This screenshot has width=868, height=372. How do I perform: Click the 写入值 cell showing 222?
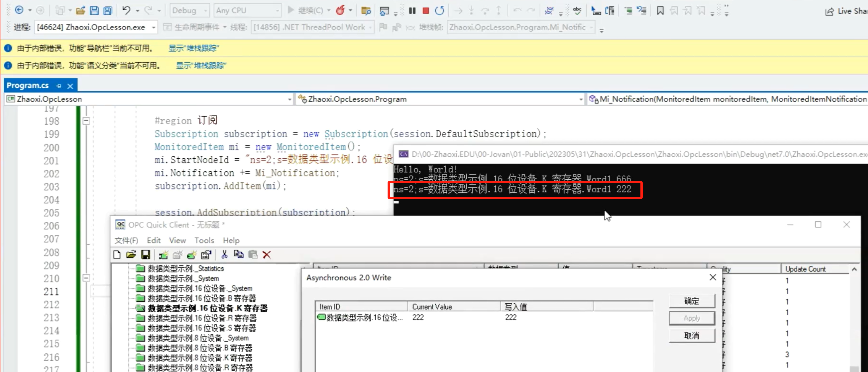coord(511,317)
